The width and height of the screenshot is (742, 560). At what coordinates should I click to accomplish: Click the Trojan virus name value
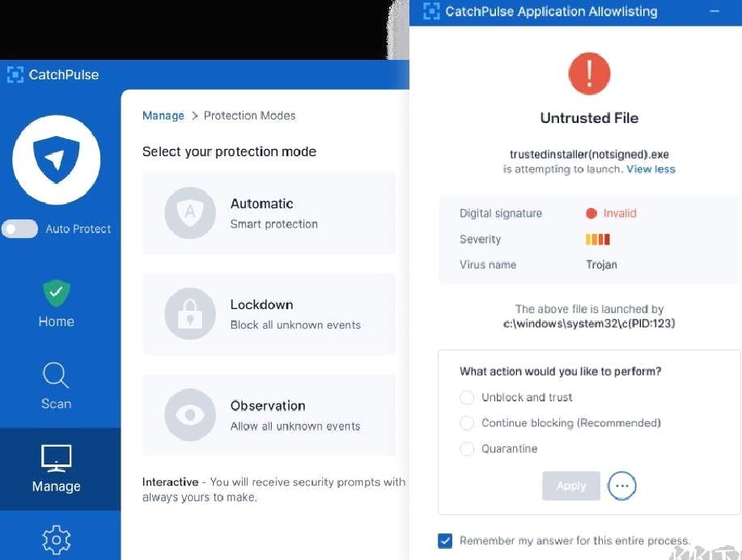[601, 265]
